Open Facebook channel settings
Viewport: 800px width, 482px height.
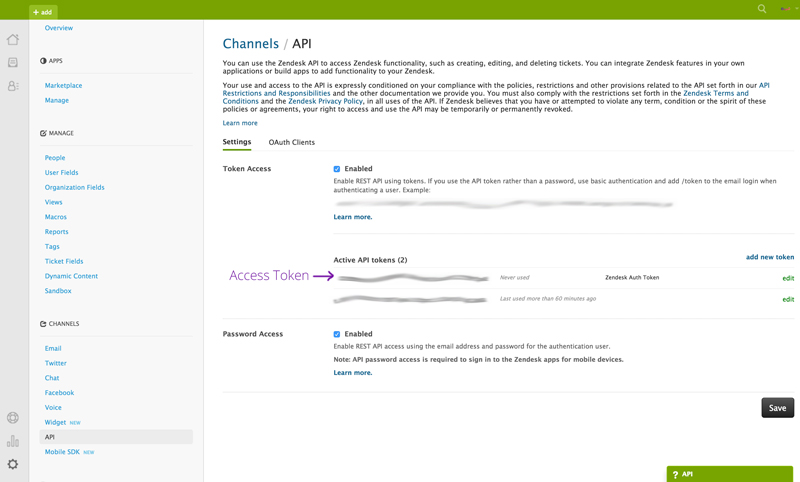tap(59, 393)
